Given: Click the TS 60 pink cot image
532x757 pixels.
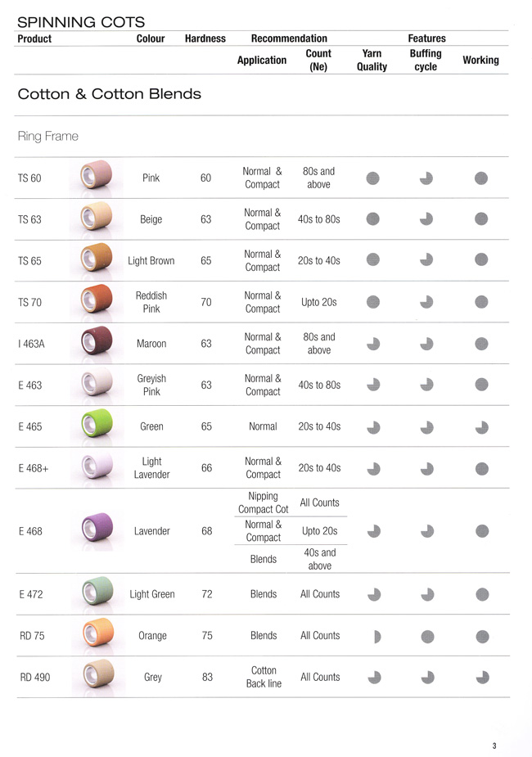Looking at the screenshot, I should (96, 175).
